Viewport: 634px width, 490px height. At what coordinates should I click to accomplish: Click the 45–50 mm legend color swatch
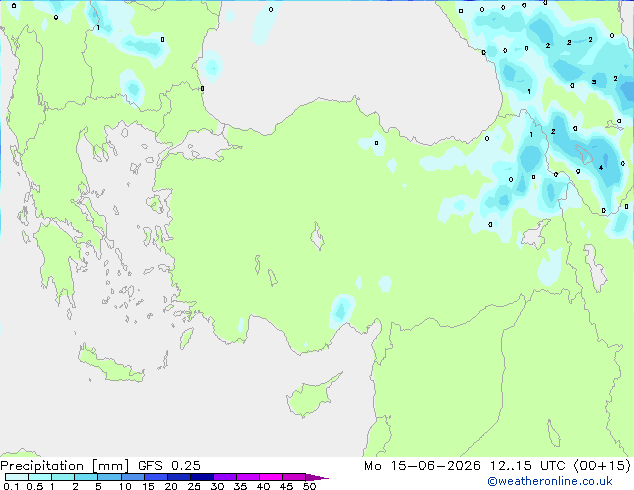[x=294, y=477]
